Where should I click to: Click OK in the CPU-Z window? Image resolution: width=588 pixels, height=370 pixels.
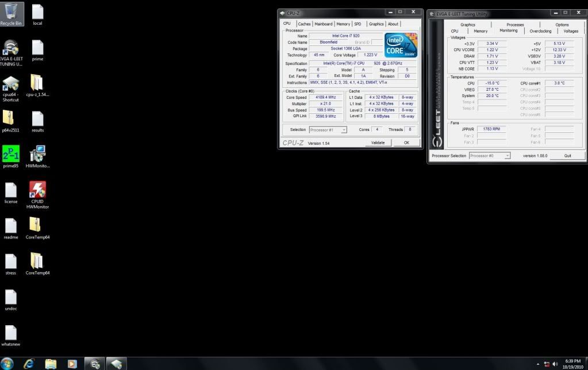point(406,143)
